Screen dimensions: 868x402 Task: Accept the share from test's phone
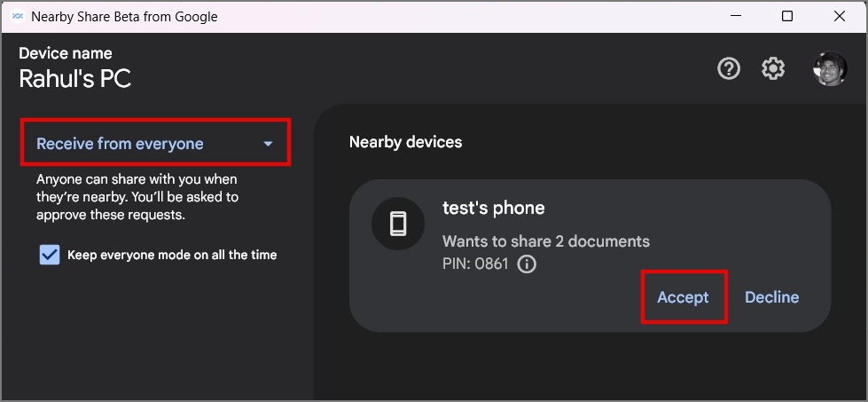click(683, 297)
